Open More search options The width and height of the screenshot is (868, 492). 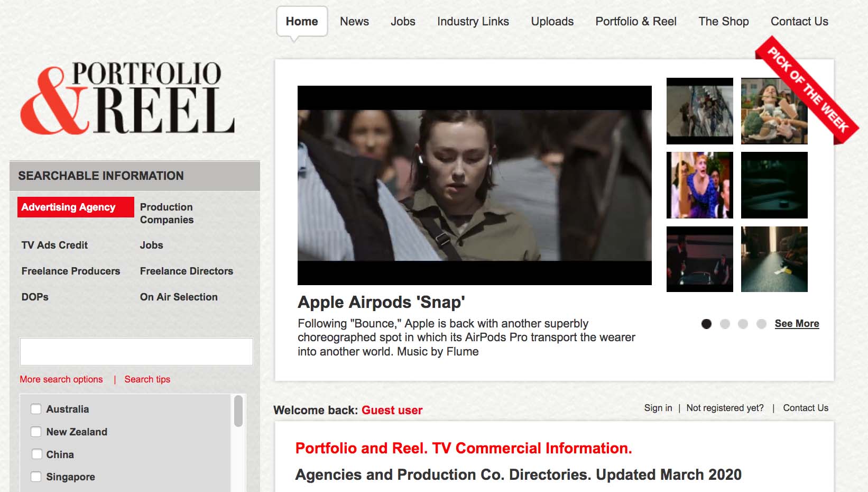[61, 379]
